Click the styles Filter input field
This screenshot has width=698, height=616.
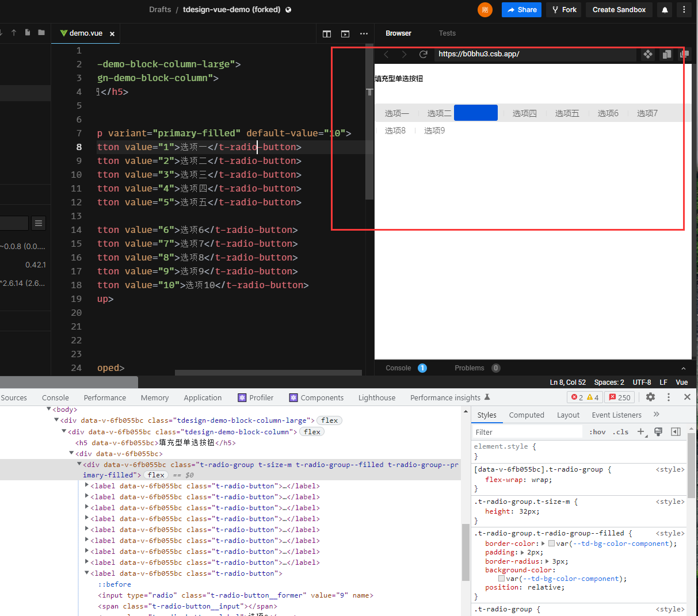(x=527, y=431)
